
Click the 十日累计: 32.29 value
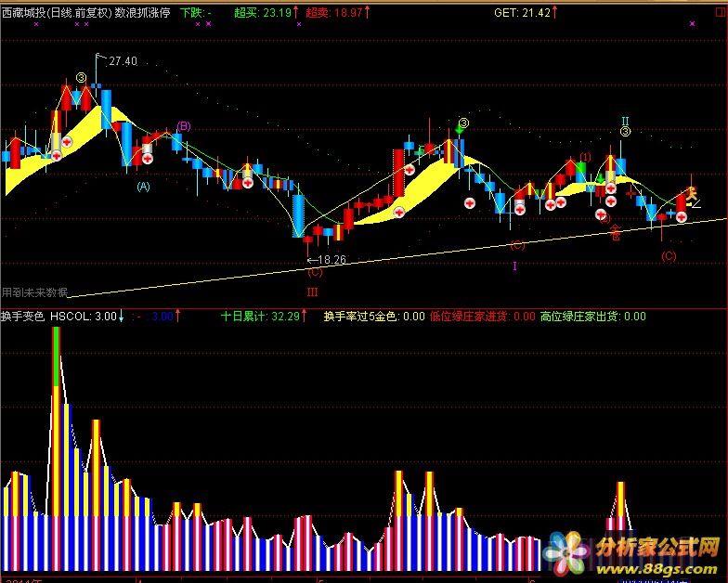pyautogui.click(x=264, y=316)
